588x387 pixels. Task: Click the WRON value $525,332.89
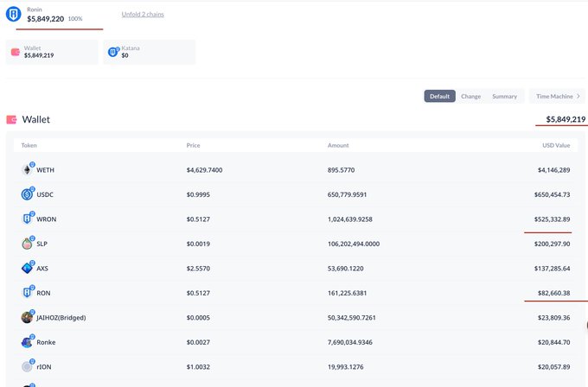(553, 219)
